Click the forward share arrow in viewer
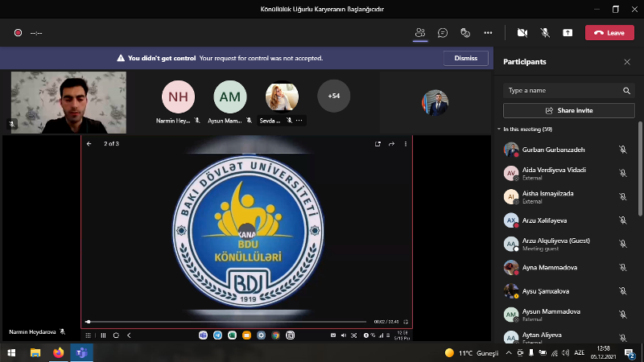 391,144
